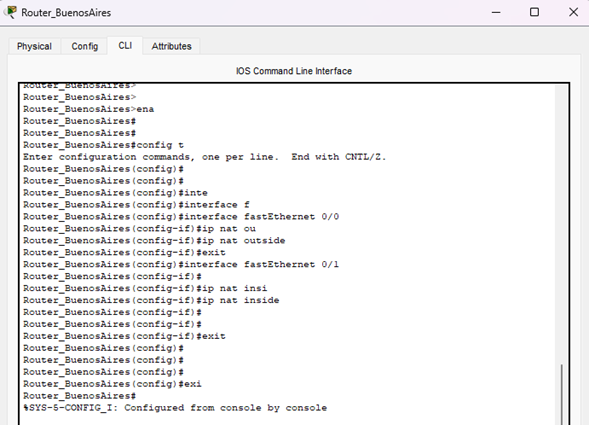The width and height of the screenshot is (589, 425).
Task: Open the Config tab
Action: 85,46
